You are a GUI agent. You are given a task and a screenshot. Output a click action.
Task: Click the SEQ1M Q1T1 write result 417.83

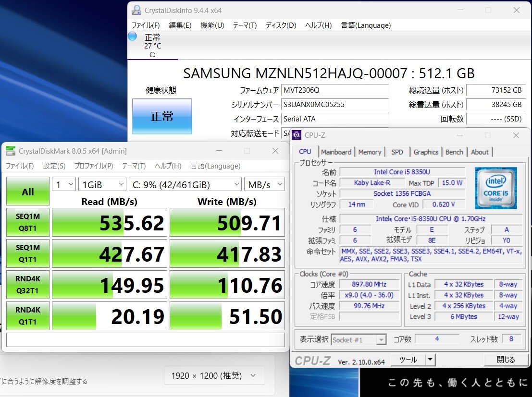tap(227, 253)
